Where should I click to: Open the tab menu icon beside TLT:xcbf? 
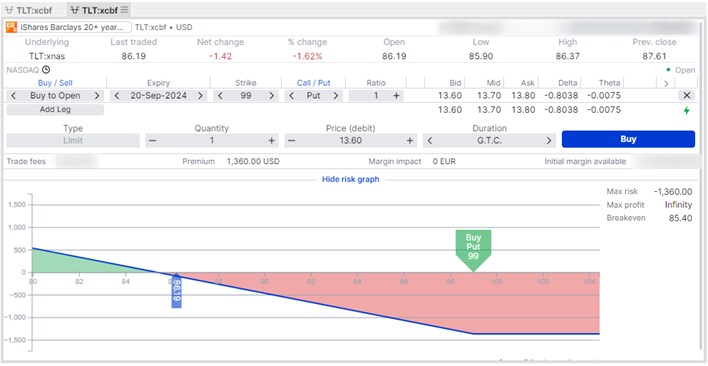tap(125, 9)
